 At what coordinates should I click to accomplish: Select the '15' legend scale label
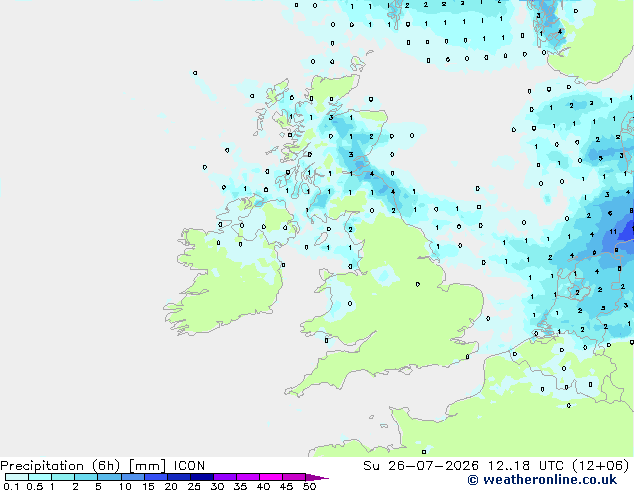148,486
